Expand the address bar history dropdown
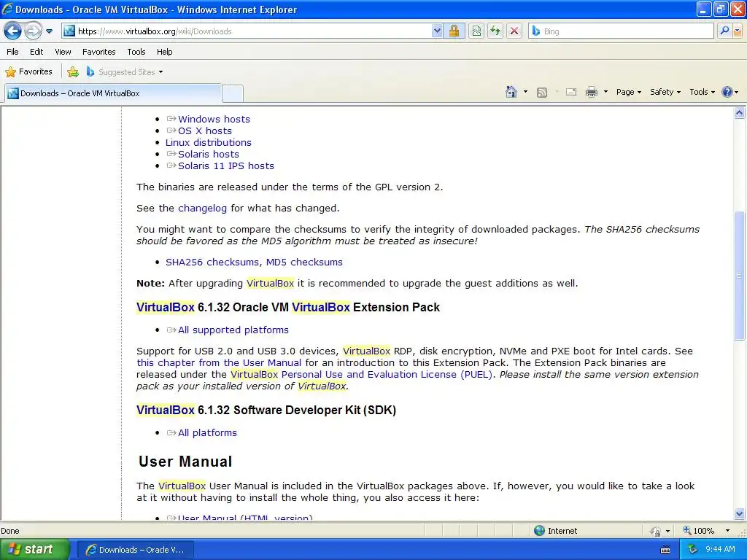 pos(437,31)
